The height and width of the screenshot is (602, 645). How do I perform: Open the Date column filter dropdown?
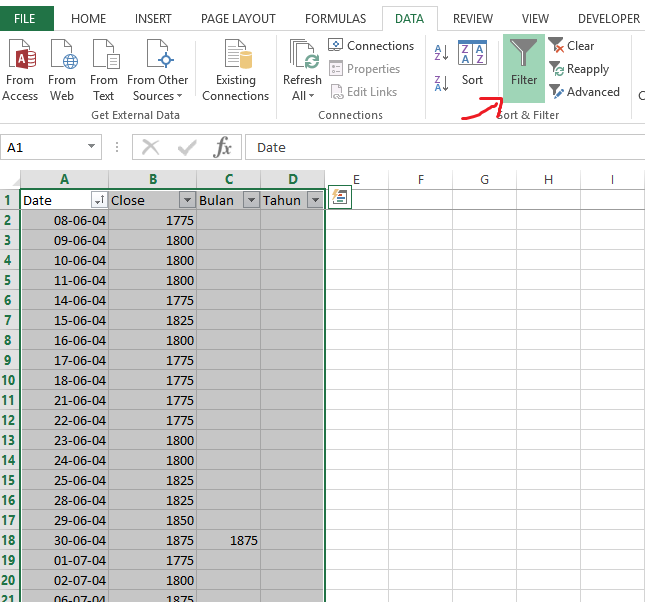(x=99, y=200)
